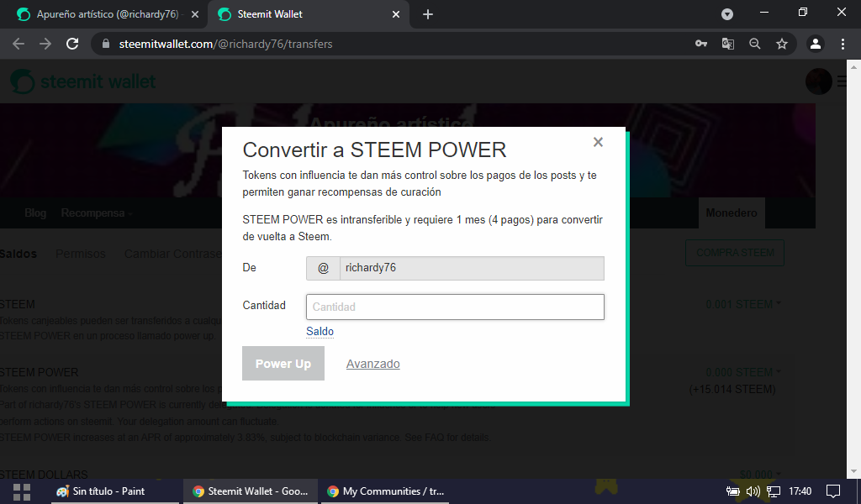Minimize the Chrome window
The image size is (861, 504).
(763, 12)
